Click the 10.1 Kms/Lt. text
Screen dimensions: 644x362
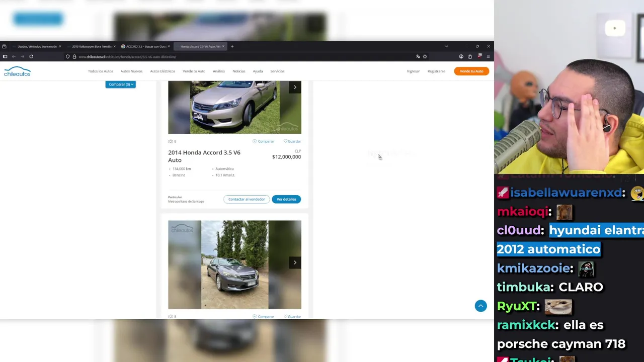(225, 175)
